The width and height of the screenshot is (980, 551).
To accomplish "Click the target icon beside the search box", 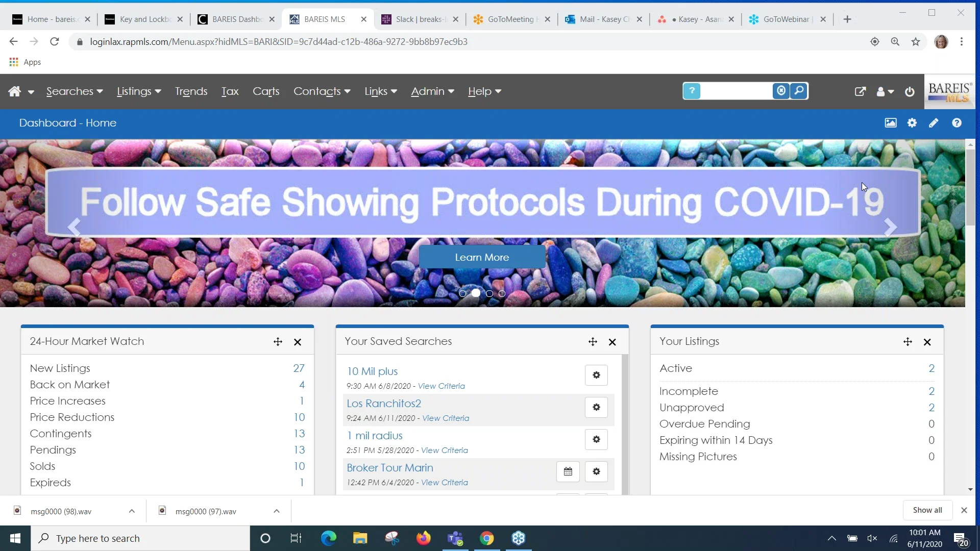I will click(x=781, y=91).
